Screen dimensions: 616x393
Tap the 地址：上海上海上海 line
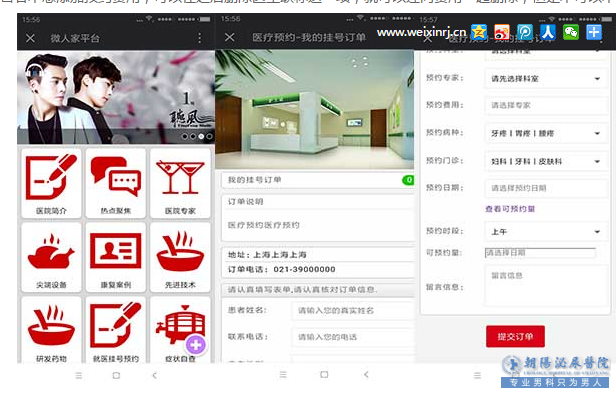(x=267, y=255)
